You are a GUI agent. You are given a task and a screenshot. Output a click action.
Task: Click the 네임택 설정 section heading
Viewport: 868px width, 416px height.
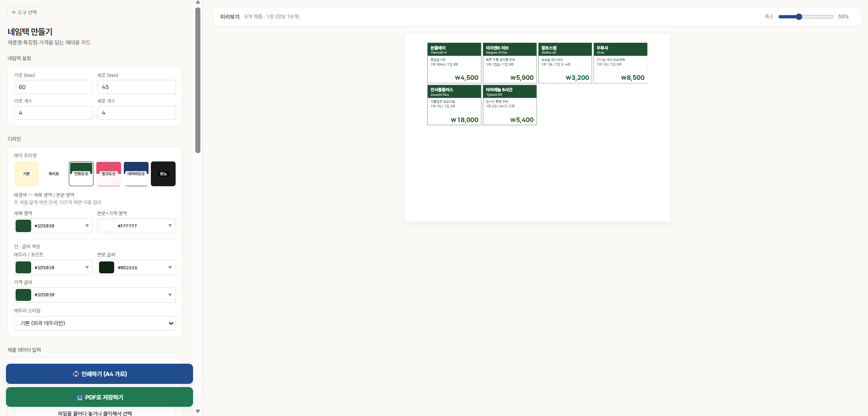(x=19, y=58)
